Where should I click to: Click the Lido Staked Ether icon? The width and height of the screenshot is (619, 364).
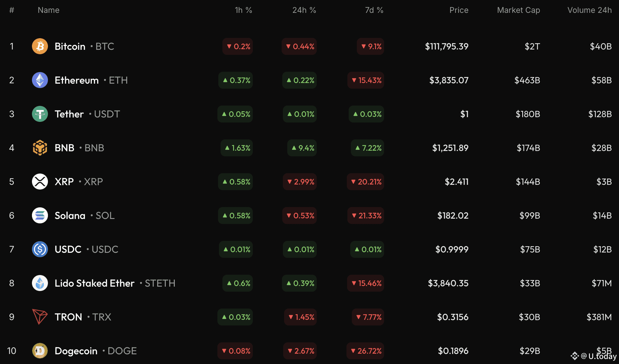[x=40, y=283]
